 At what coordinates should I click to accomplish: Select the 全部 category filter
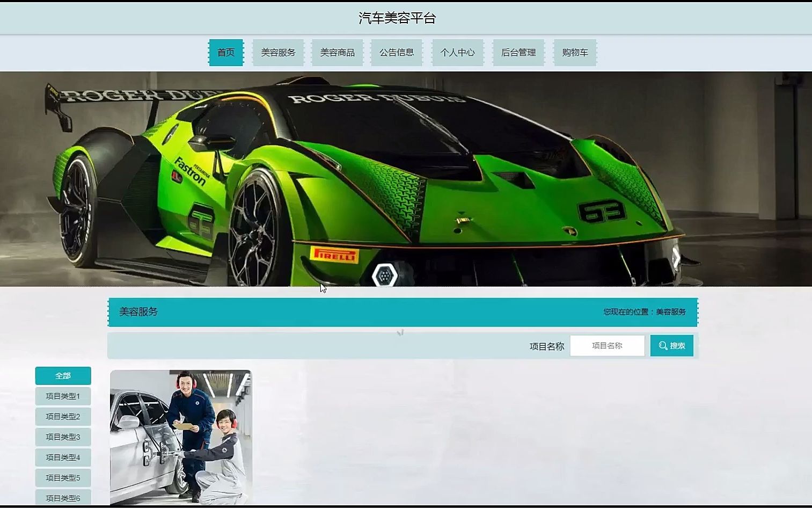tap(63, 376)
